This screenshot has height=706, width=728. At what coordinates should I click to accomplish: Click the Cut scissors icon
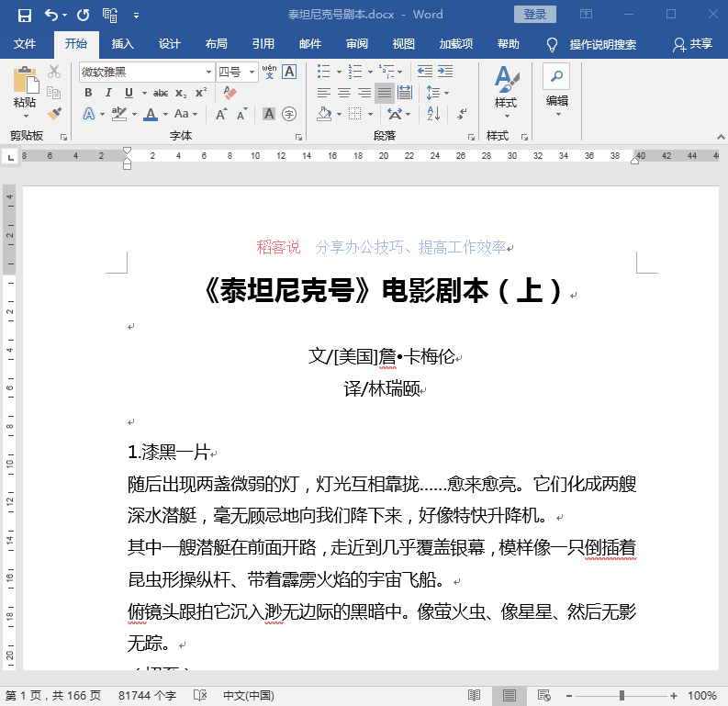tap(54, 72)
